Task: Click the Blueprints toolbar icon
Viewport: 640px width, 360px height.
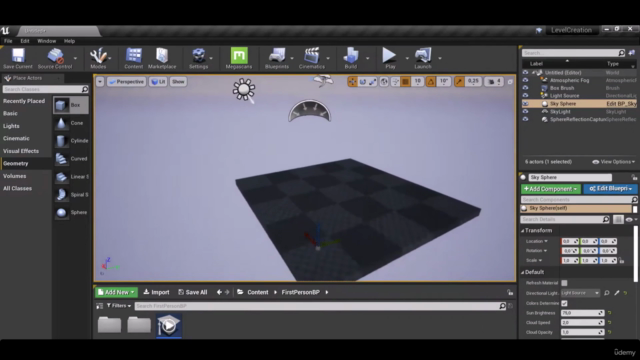Action: tap(277, 58)
